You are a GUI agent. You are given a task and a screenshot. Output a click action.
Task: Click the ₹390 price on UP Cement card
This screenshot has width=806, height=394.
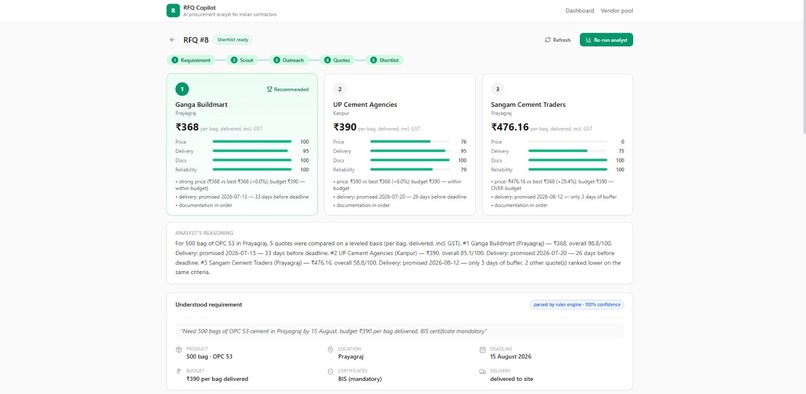[345, 127]
